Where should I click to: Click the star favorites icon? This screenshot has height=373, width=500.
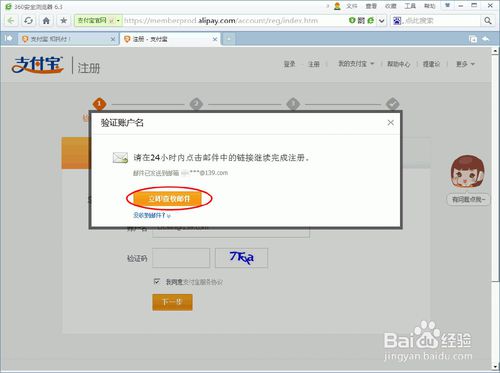coord(63,21)
